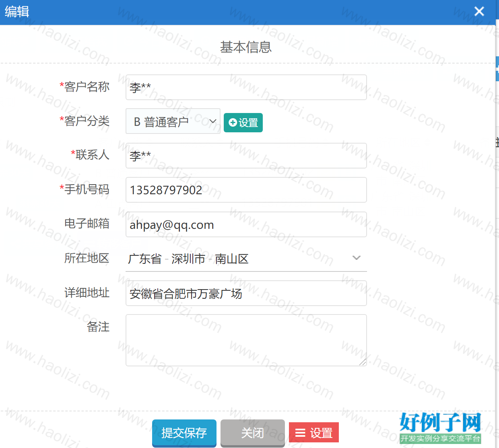
Task: Click the *客户名称 label
Action: 85,86
